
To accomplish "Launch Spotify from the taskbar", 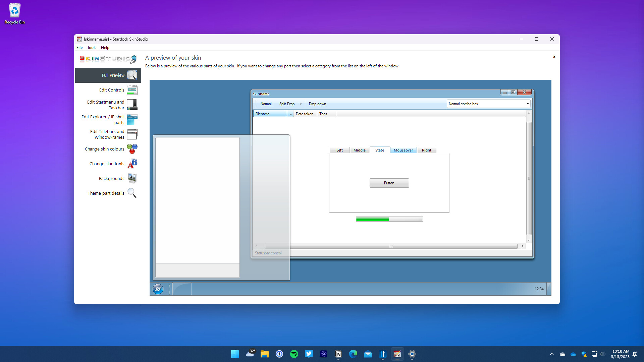I will 294,354.
